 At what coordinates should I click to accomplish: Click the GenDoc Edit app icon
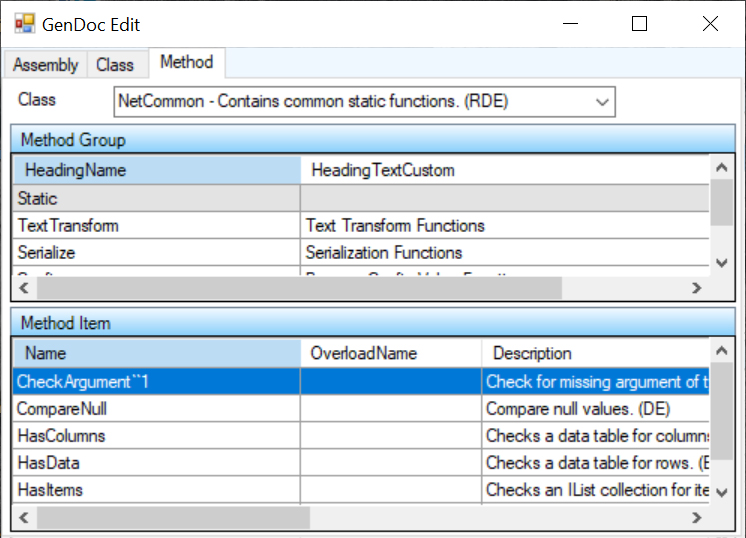[24, 24]
